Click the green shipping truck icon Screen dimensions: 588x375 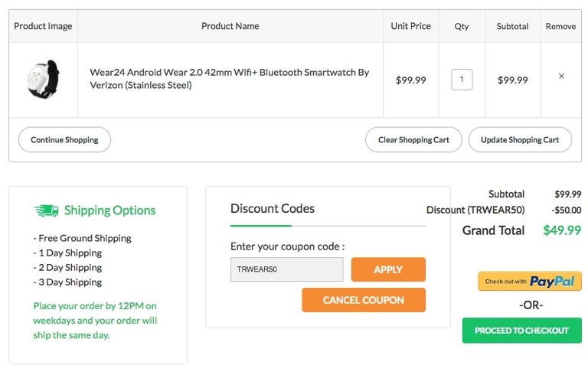pyautogui.click(x=47, y=210)
